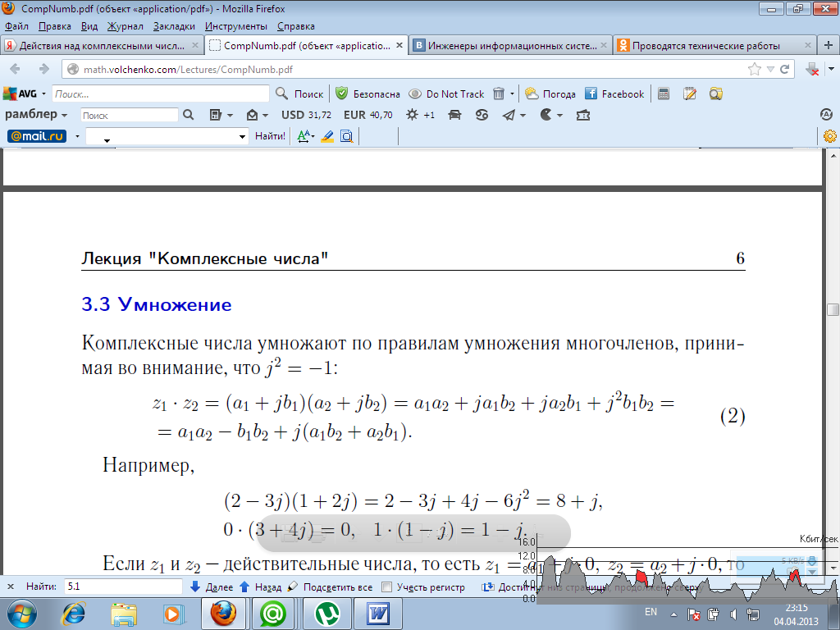Image resolution: width=840 pixels, height=630 pixels.
Task: Click the AVG toolbar search magnifier icon
Action: (x=282, y=94)
